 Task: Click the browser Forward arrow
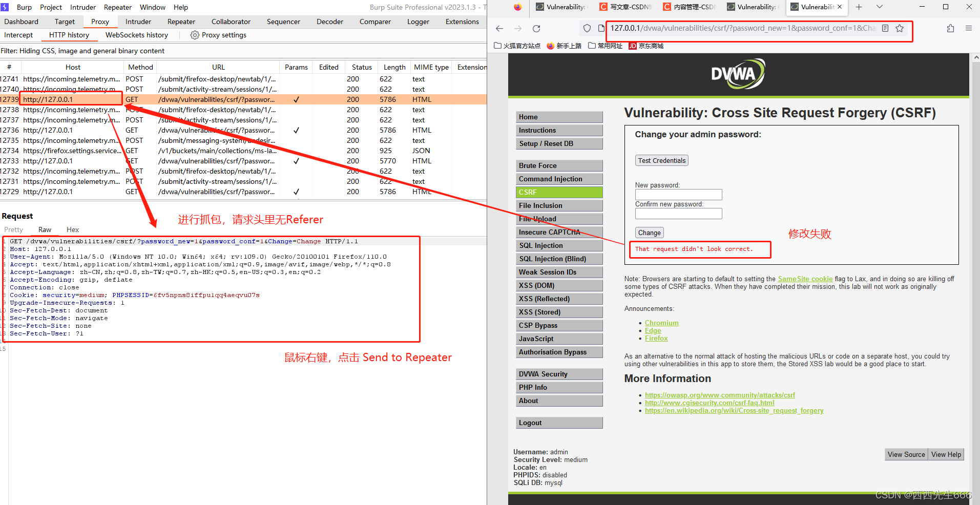coord(518,29)
